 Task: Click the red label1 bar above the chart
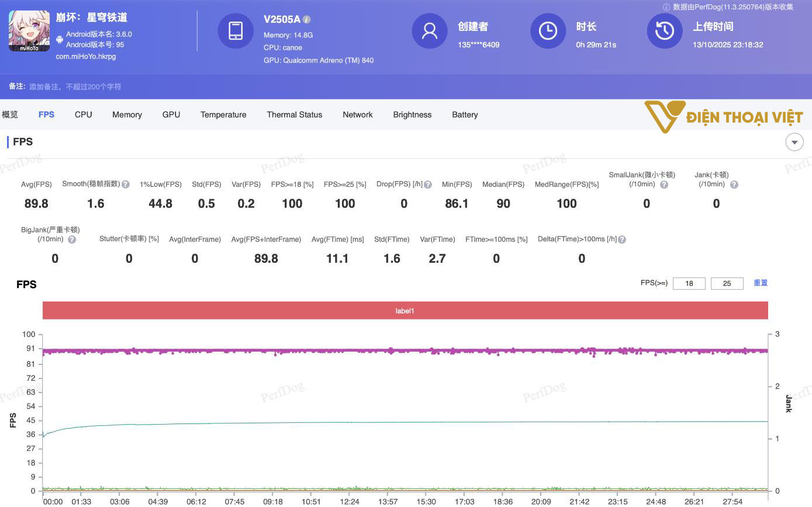(x=405, y=310)
